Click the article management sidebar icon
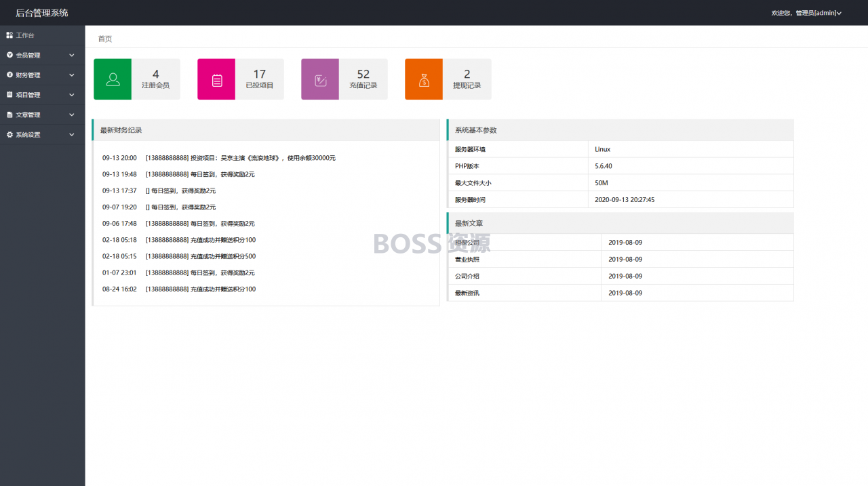Screen dimensions: 868x486 point(9,115)
